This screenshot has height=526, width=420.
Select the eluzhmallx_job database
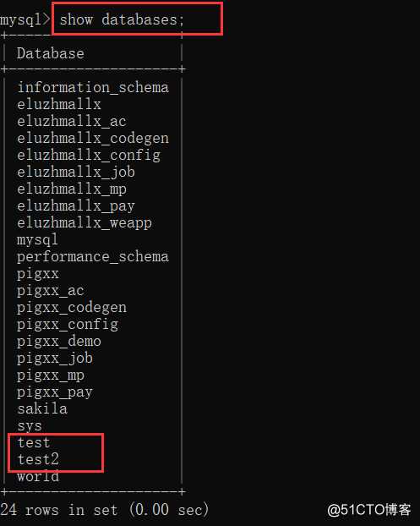point(76,172)
